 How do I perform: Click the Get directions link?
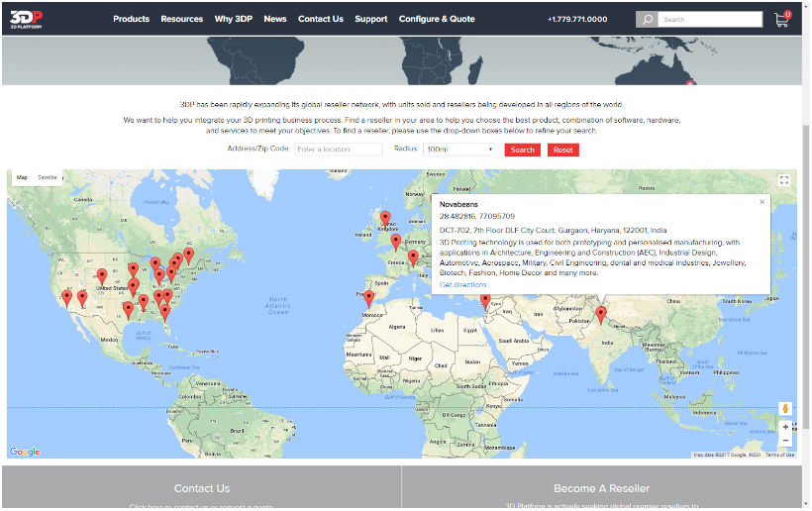pos(463,285)
